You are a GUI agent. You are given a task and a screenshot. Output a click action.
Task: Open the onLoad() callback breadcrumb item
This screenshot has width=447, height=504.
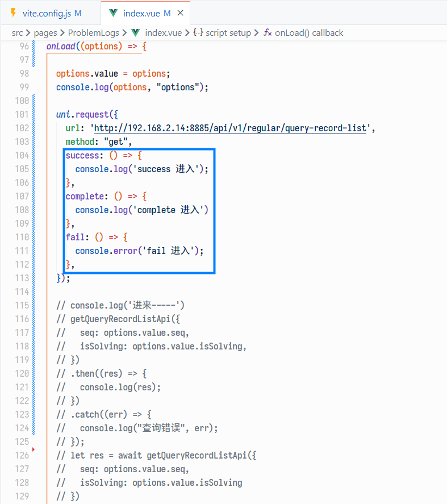click(309, 33)
